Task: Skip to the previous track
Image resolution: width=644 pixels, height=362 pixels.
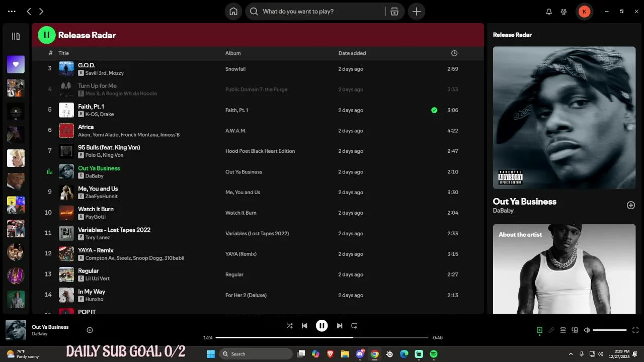Action: (x=304, y=326)
